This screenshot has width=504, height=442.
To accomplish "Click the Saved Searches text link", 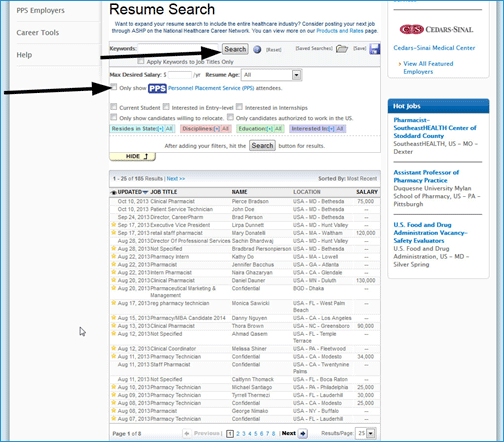I will tap(314, 48).
